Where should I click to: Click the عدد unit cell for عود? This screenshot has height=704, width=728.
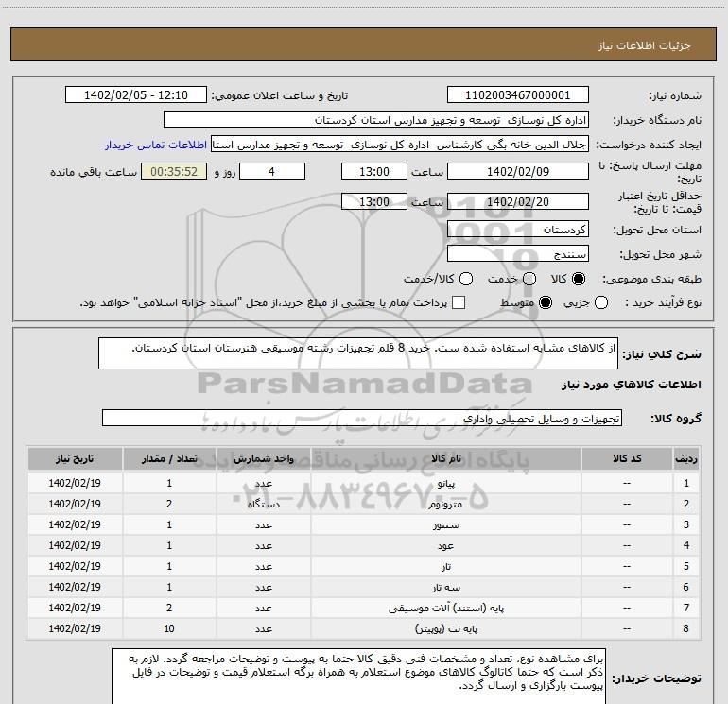tap(263, 546)
